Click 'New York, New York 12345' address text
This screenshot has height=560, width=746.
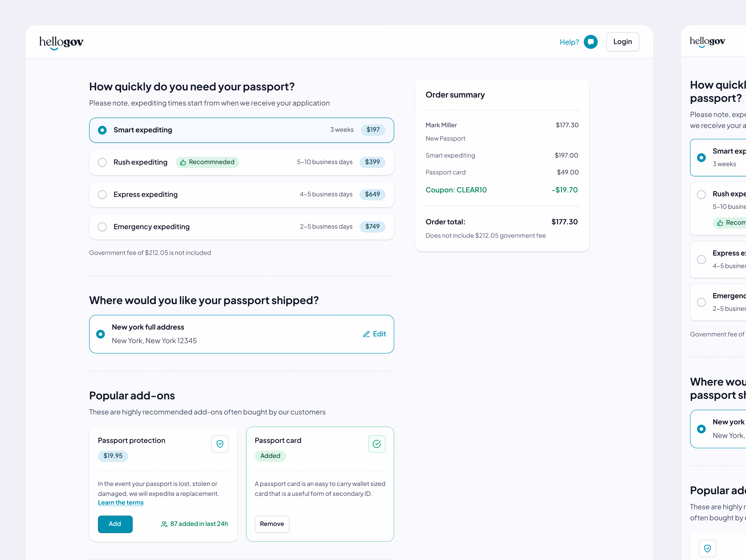pos(154,341)
